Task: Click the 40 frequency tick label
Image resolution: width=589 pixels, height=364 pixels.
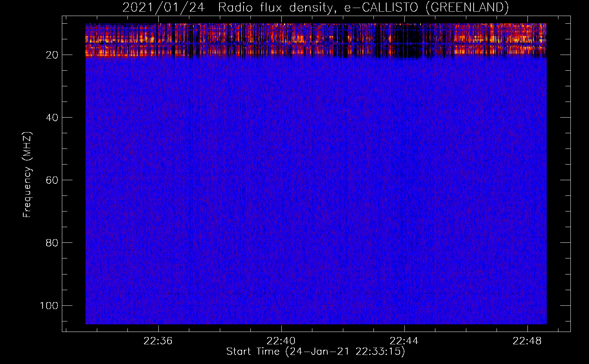Action: (x=52, y=118)
